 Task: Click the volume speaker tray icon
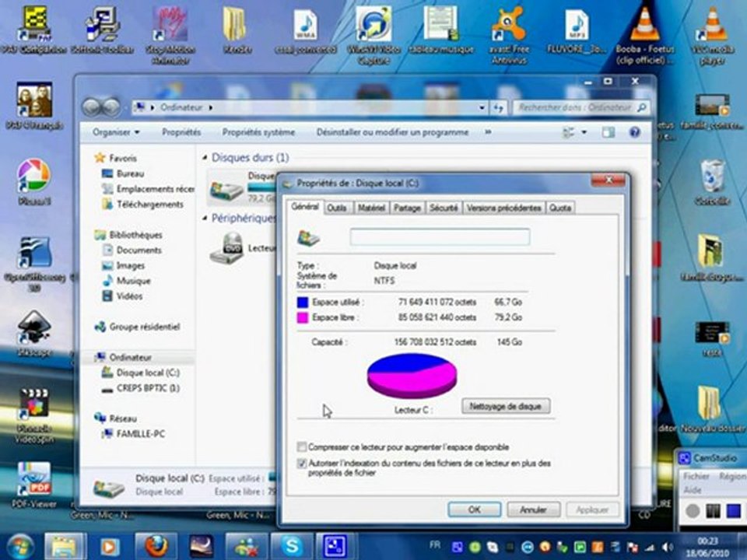point(668,548)
